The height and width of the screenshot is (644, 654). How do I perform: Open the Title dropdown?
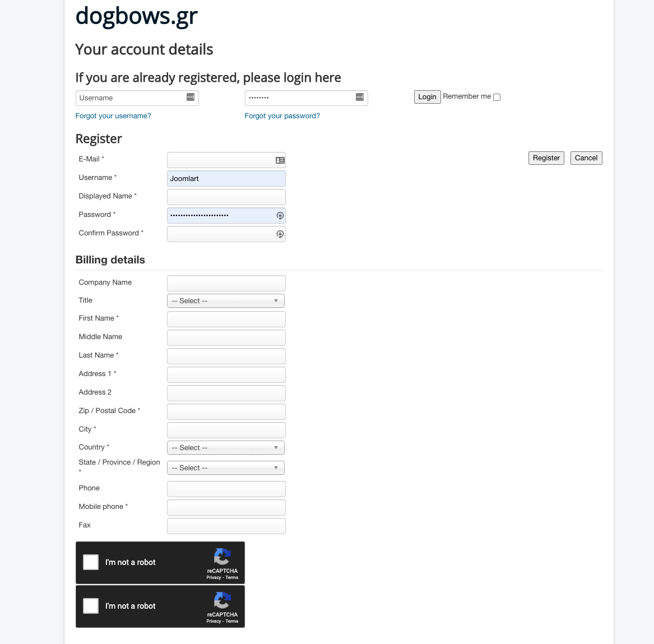226,301
